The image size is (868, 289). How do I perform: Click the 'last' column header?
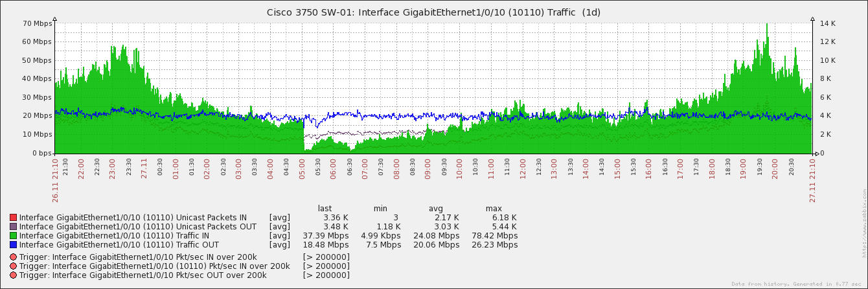325,209
